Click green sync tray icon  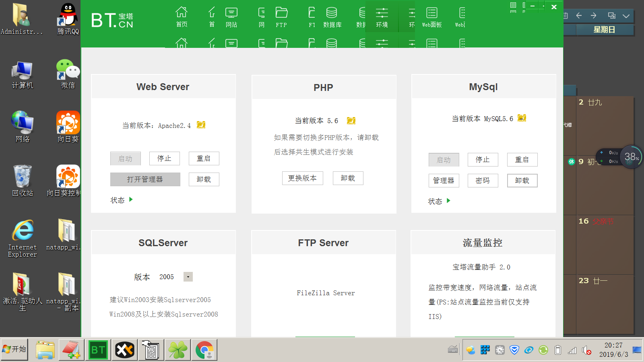point(543,350)
